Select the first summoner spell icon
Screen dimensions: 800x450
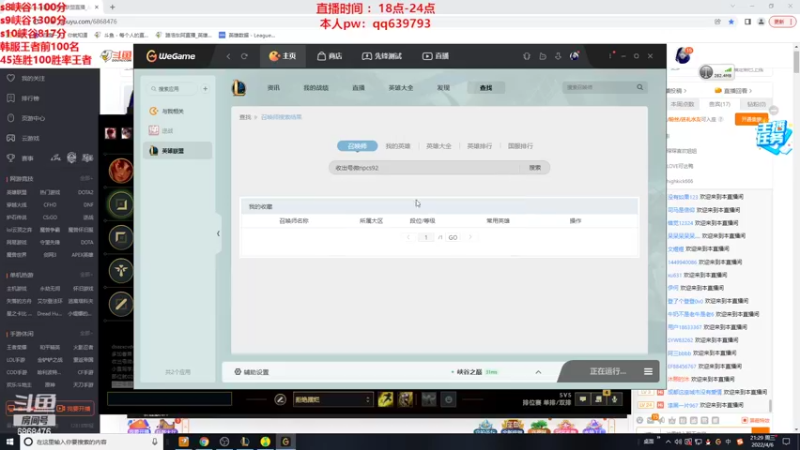385,399
